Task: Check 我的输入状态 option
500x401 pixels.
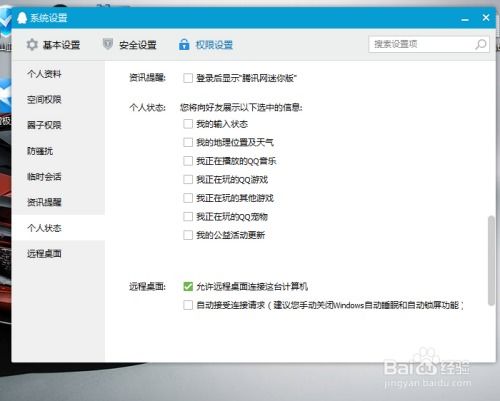Action: (x=188, y=124)
